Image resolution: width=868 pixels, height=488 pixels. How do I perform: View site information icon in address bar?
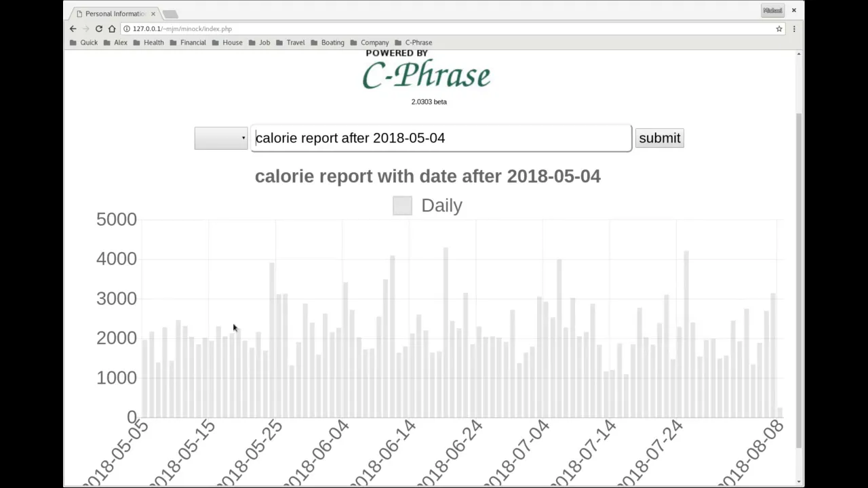pos(127,28)
